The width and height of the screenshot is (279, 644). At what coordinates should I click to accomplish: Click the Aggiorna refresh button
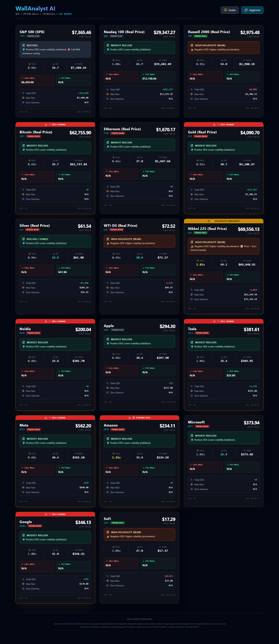point(252,10)
